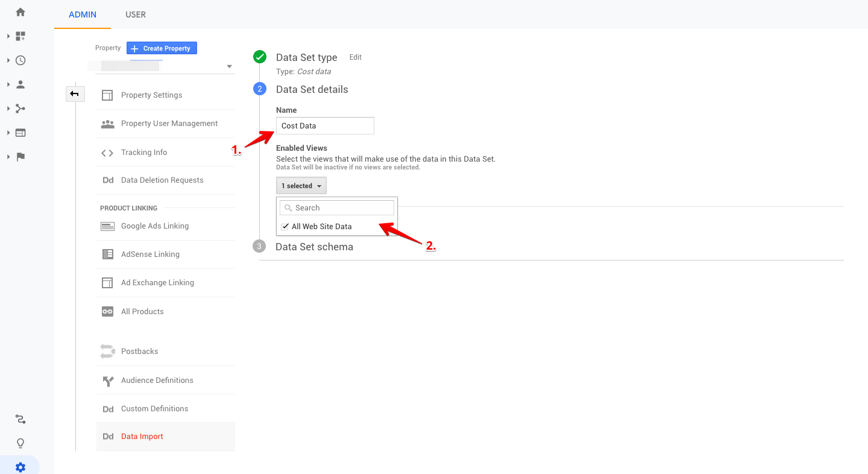The image size is (868, 474).
Task: Expand Realtime section arrow in left rail
Action: coord(8,60)
